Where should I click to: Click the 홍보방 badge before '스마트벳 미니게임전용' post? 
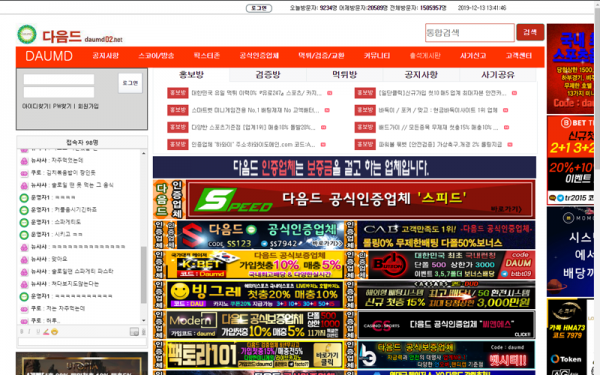[178, 110]
